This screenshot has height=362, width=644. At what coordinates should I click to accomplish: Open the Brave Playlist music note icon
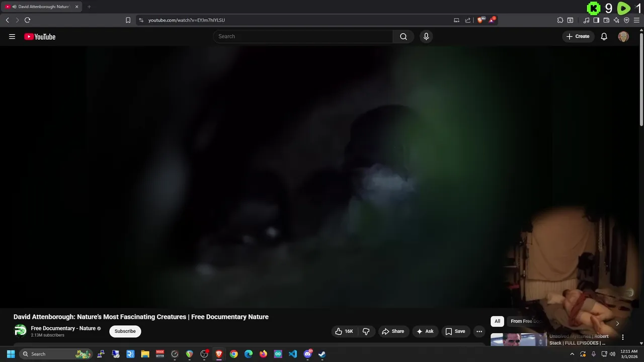586,20
